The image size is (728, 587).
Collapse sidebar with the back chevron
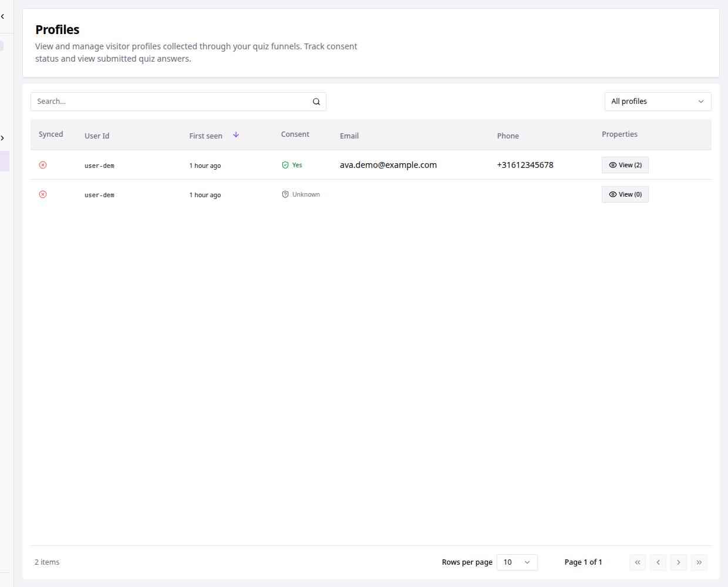(x=2, y=16)
